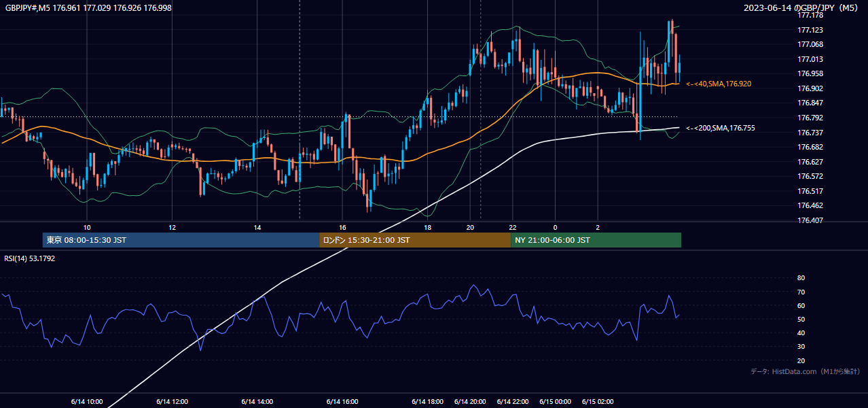The image size is (868, 408).
Task: Click RSI scale level 40
Action: tap(801, 333)
